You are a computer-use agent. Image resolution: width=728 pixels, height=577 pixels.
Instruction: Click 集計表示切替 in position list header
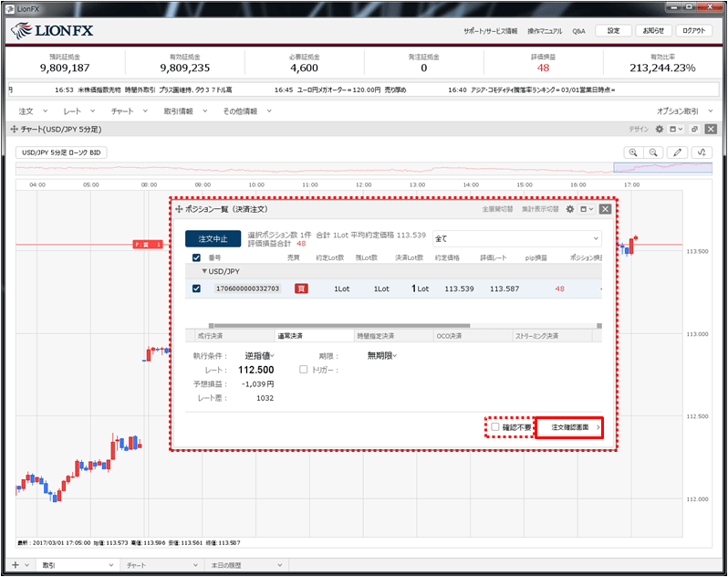click(540, 209)
